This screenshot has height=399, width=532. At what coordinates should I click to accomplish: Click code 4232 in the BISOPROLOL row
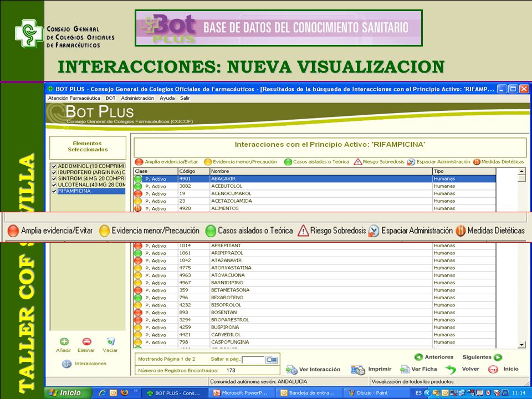pyautogui.click(x=185, y=305)
